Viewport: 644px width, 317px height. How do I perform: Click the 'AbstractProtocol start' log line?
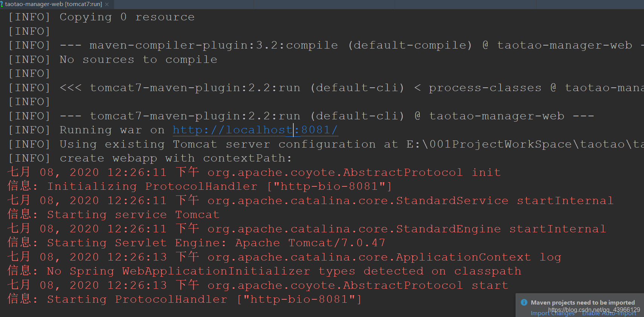click(x=258, y=285)
